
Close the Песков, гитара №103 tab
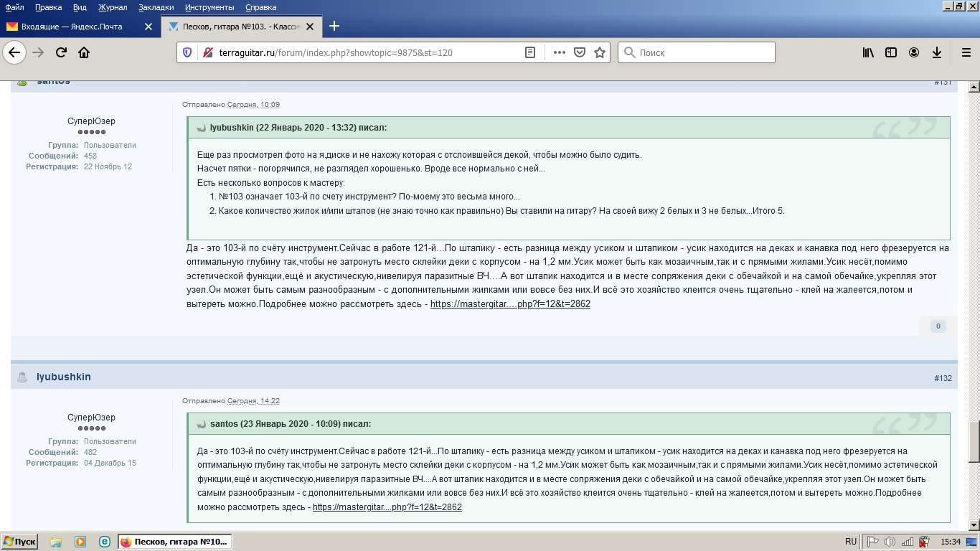[310, 27]
